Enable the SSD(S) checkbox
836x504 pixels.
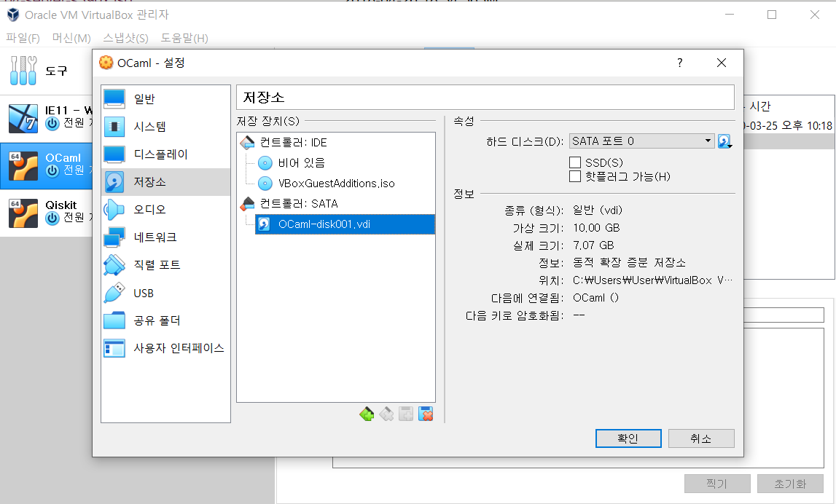575,162
